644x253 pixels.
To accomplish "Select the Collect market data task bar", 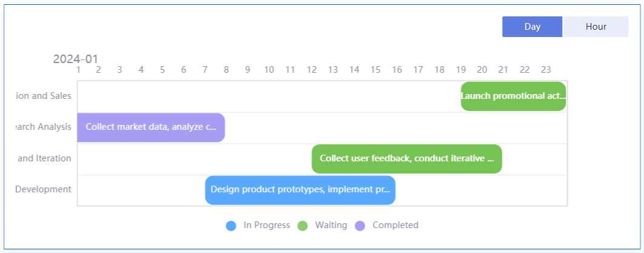I will (151, 127).
